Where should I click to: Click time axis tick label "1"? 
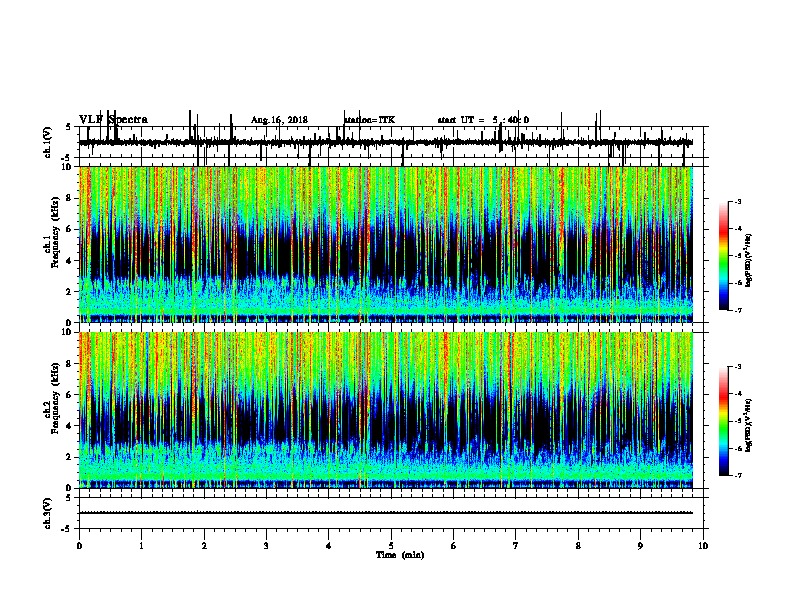pos(141,546)
